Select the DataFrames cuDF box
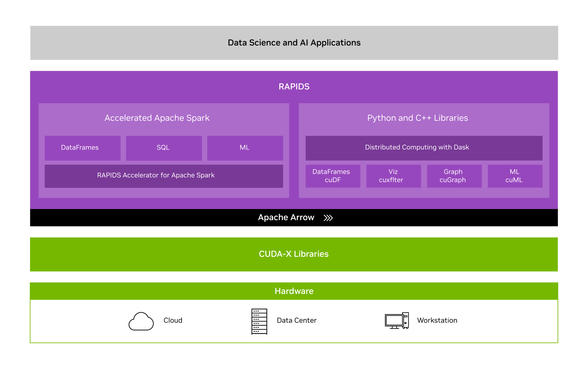588x369 pixels. point(333,176)
